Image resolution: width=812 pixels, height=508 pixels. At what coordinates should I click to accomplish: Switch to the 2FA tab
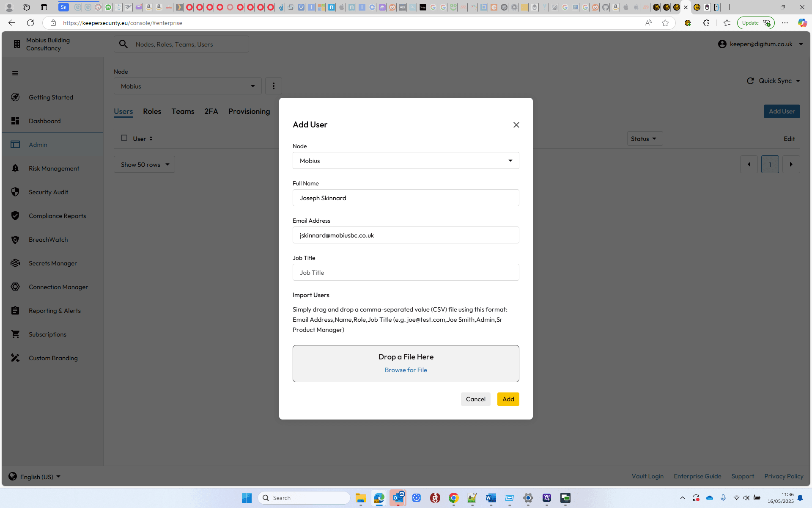click(211, 111)
